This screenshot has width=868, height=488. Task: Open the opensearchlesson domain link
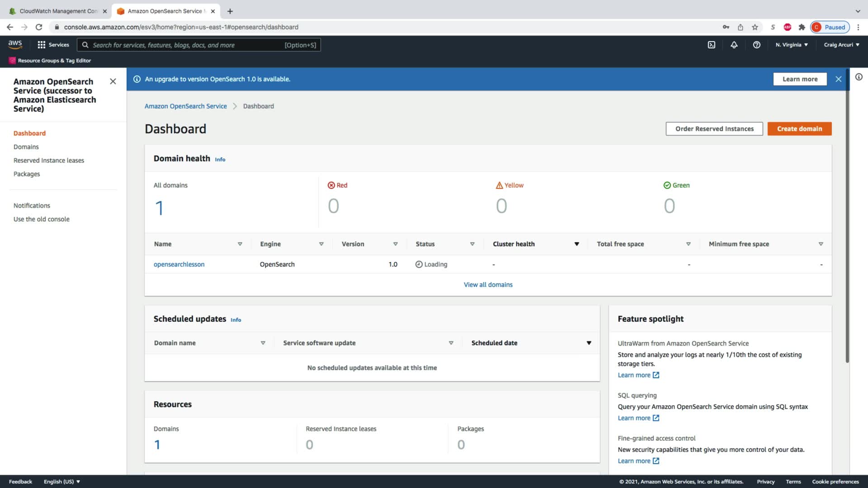click(179, 264)
